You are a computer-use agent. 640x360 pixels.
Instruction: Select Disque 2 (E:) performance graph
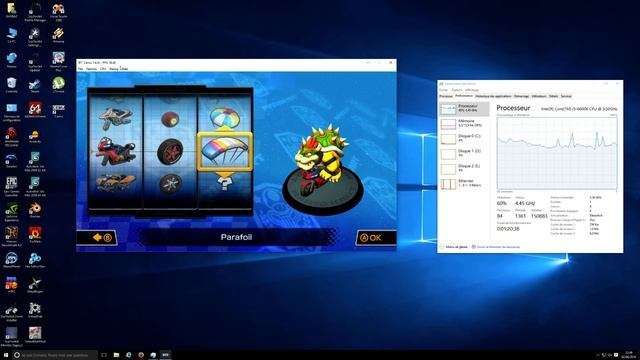point(464,169)
